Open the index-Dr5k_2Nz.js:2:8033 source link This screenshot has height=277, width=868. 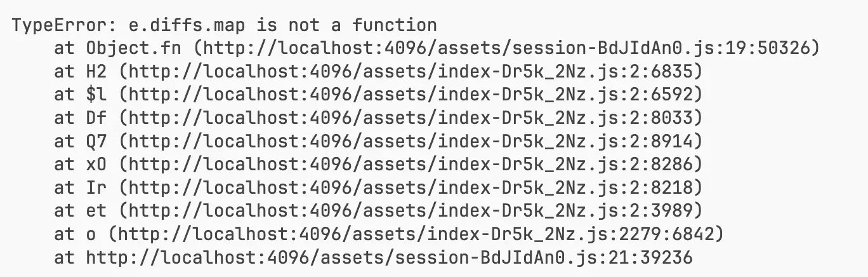(x=411, y=118)
